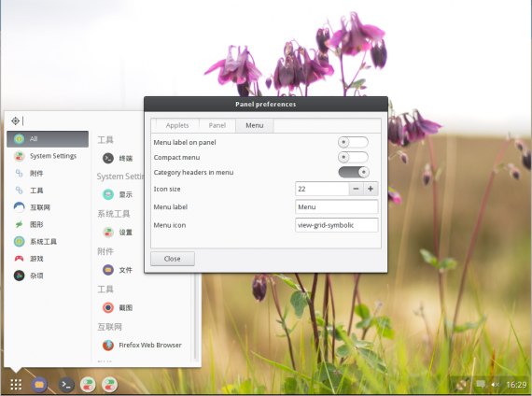Click the Menu icon text field

[336, 225]
